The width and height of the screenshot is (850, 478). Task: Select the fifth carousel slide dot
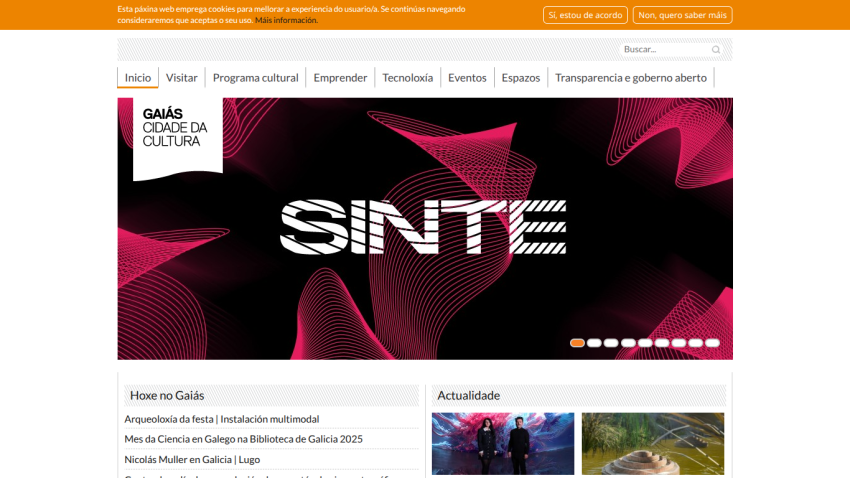pyautogui.click(x=645, y=343)
